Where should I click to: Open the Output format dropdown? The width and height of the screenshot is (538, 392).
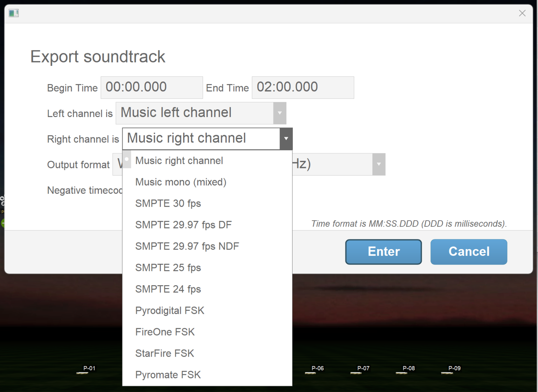(x=378, y=164)
